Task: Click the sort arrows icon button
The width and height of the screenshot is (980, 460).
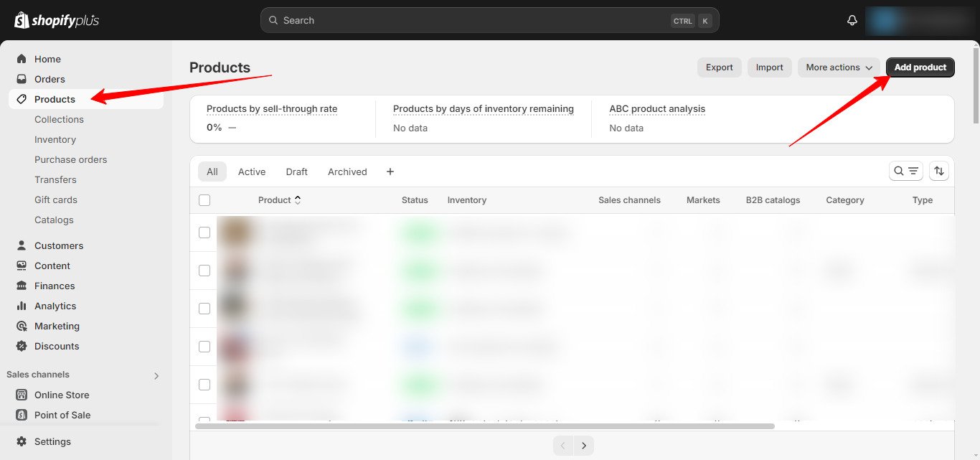Action: tap(938, 171)
